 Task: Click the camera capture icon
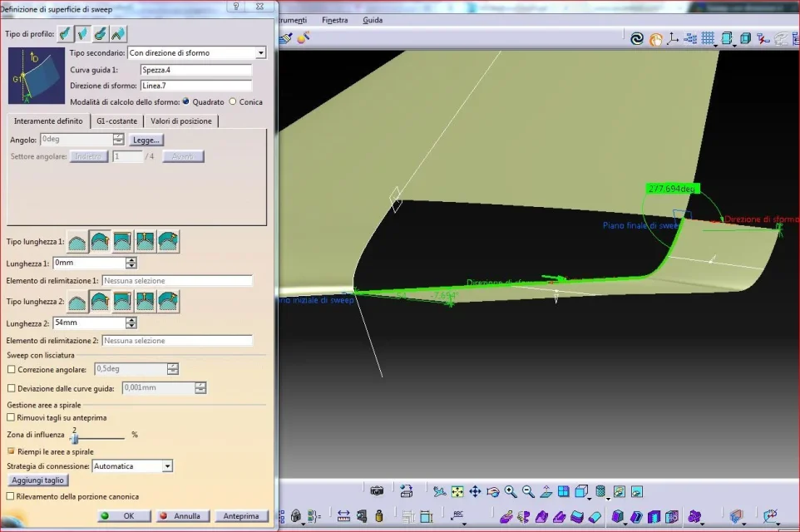pos(377,491)
